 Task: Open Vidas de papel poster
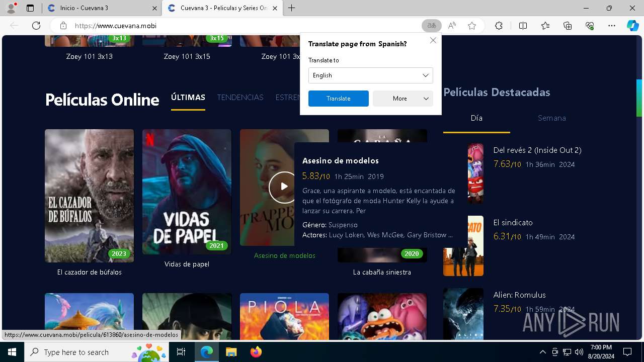tap(187, 192)
